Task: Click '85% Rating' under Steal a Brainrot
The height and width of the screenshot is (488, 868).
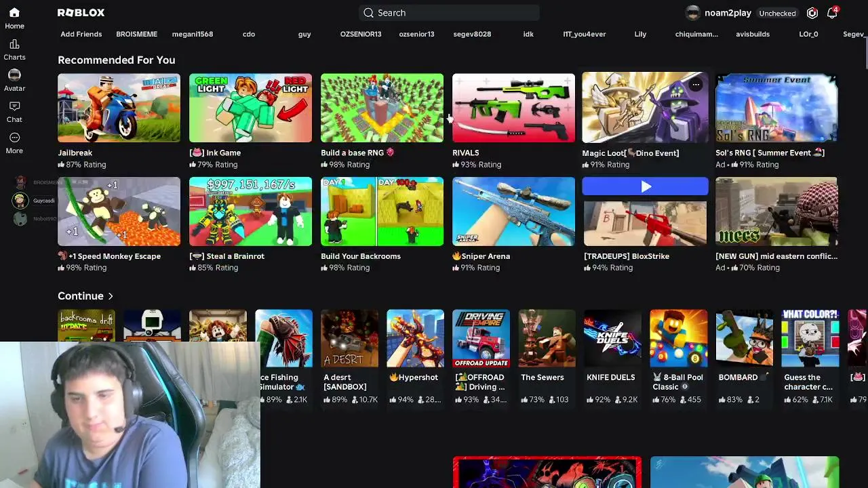Action: coord(214,268)
